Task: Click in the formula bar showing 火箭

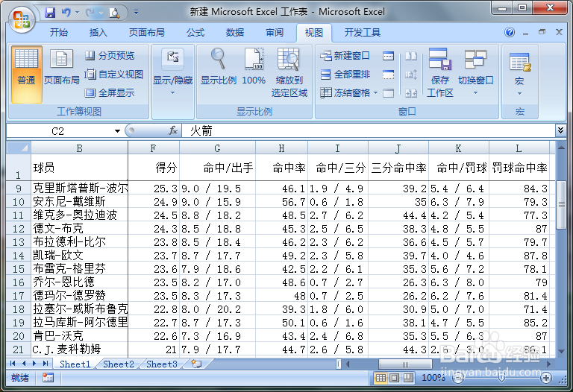Action: tap(368, 130)
